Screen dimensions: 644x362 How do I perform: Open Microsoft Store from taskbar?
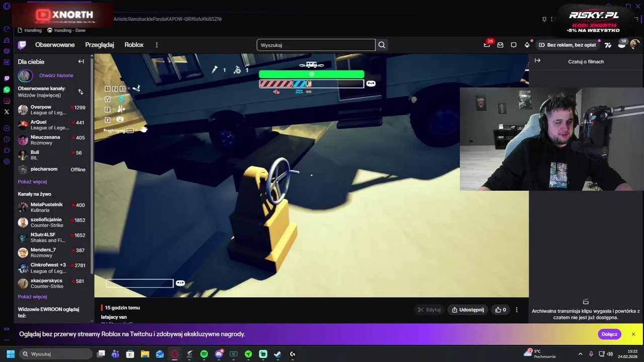click(130, 354)
